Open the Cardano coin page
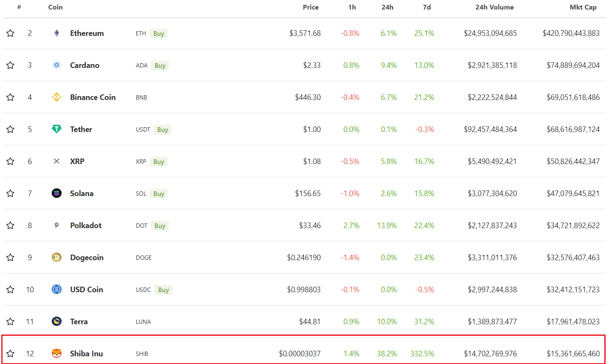The width and height of the screenshot is (606, 364). click(x=85, y=65)
